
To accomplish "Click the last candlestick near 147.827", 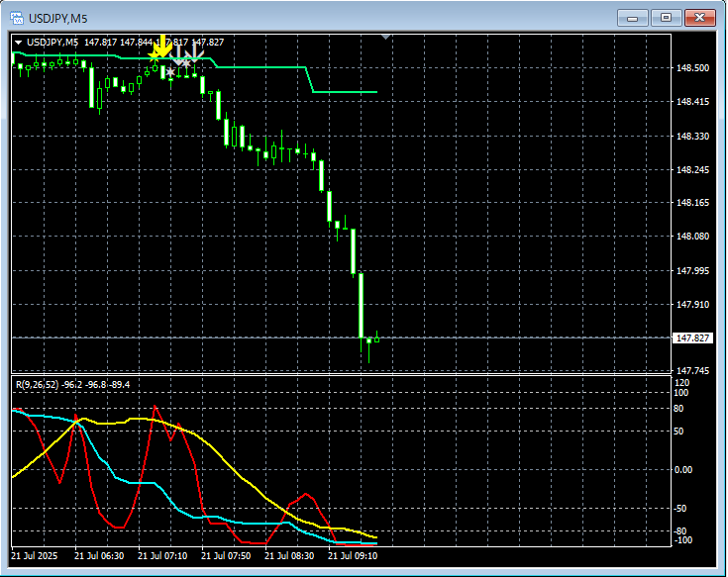I will (376, 338).
